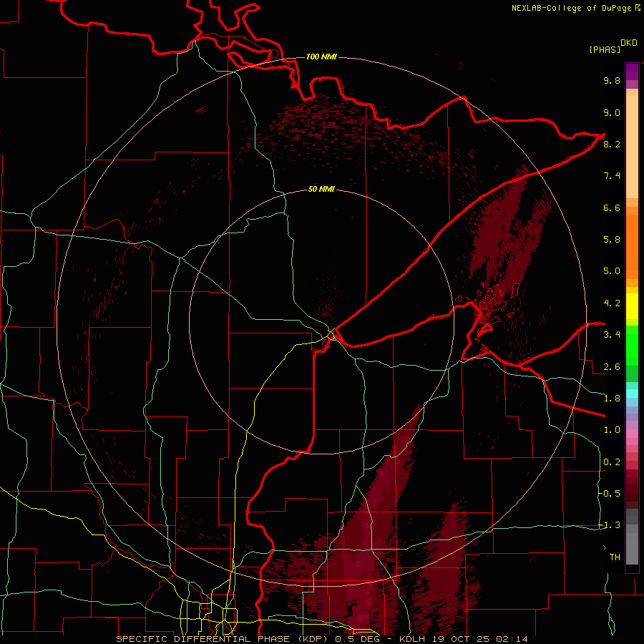Click the 5.8 scale value
The image size is (644, 644).
click(x=612, y=240)
